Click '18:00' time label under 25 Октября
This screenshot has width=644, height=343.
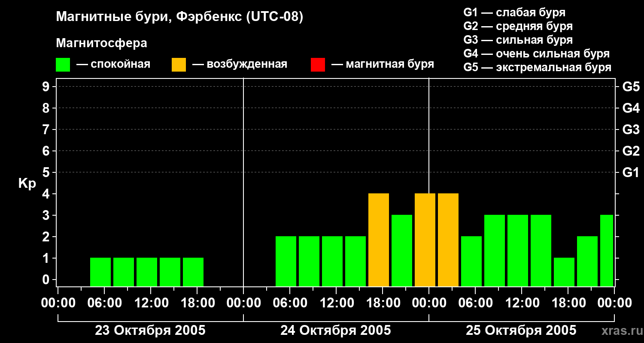click(x=568, y=303)
